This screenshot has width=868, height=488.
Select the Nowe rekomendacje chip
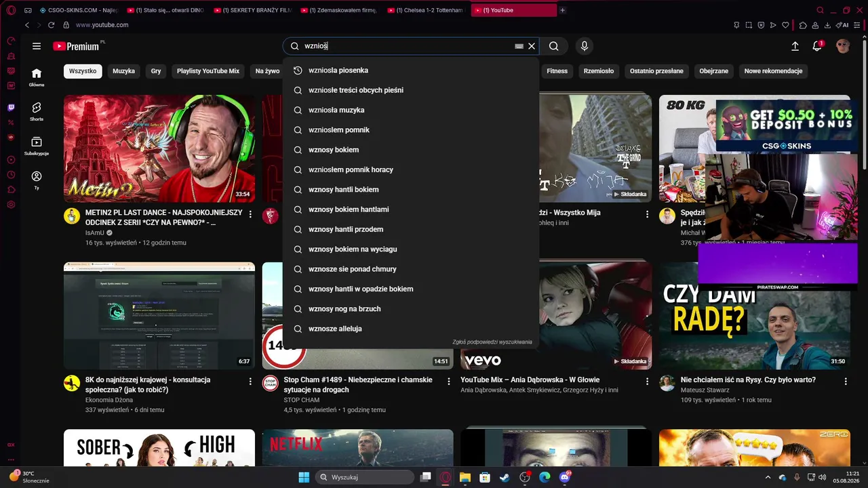click(773, 71)
